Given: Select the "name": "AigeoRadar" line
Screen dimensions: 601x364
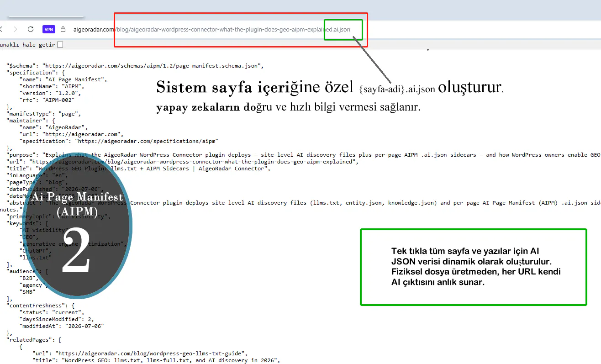Looking at the screenshot, I should pyautogui.click(x=53, y=127).
